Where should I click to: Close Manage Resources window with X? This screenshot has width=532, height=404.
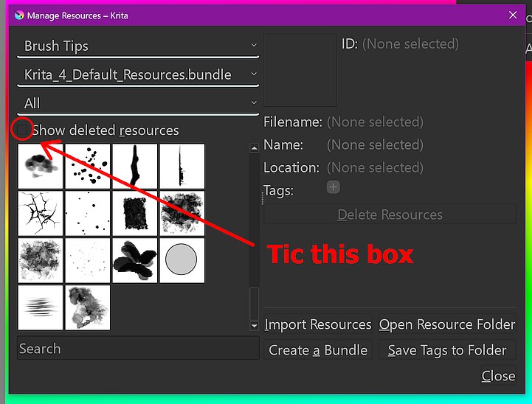(x=513, y=15)
